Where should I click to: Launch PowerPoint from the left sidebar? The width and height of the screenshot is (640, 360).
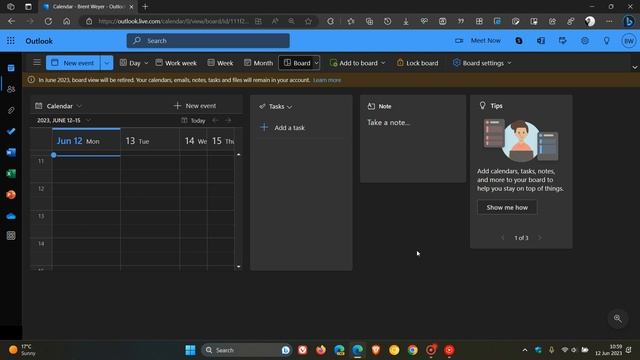coord(11,195)
